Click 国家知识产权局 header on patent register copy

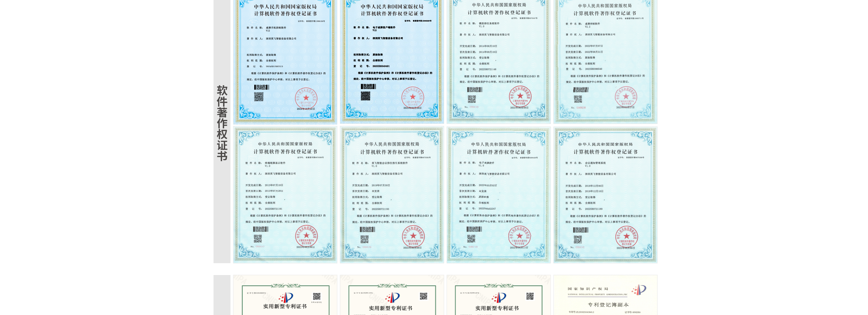(x=588, y=289)
